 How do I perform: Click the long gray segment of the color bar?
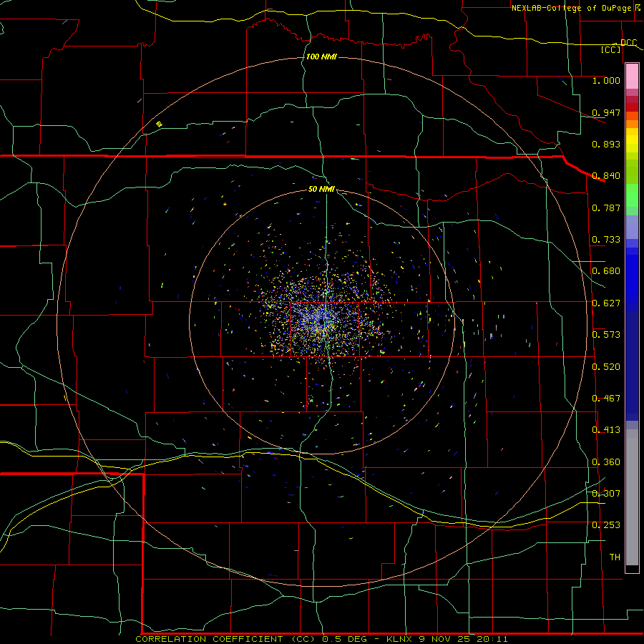tap(632, 497)
